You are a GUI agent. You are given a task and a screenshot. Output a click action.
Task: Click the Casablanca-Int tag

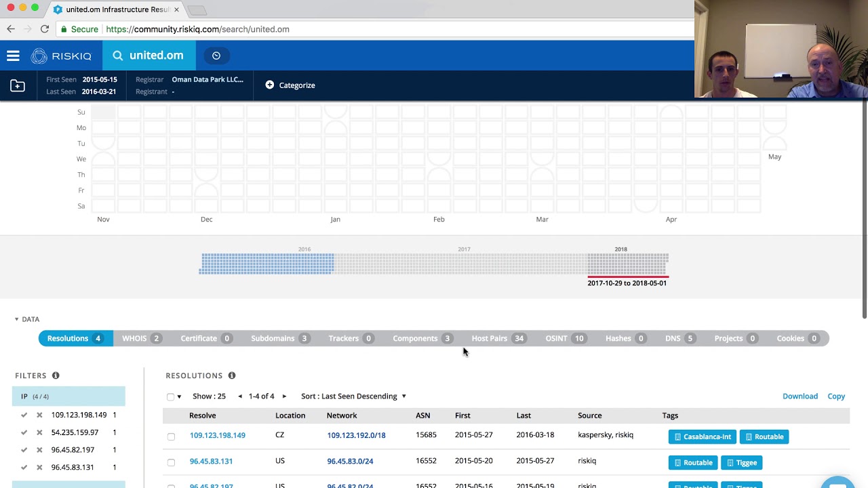pyautogui.click(x=703, y=436)
